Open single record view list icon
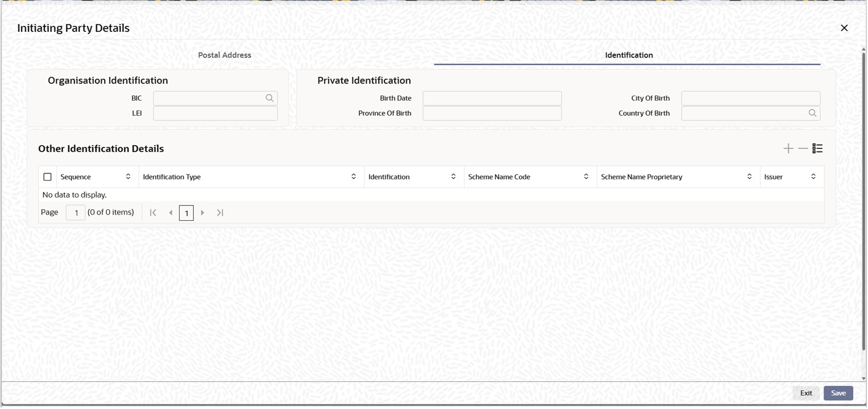Image resolution: width=868 pixels, height=409 pixels. [x=817, y=148]
